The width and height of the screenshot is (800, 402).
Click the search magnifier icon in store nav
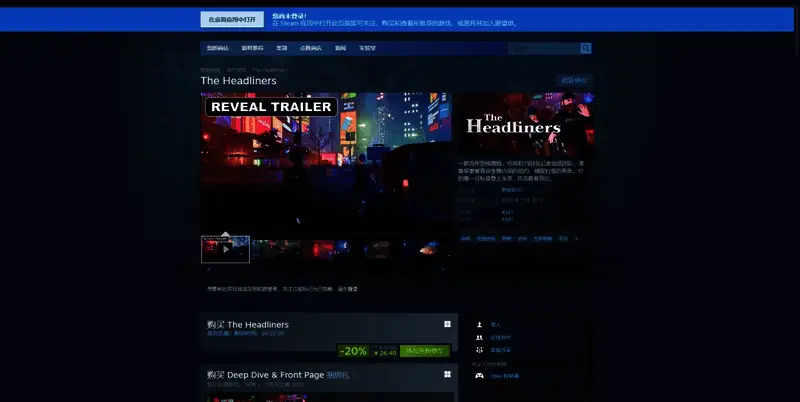(x=586, y=48)
